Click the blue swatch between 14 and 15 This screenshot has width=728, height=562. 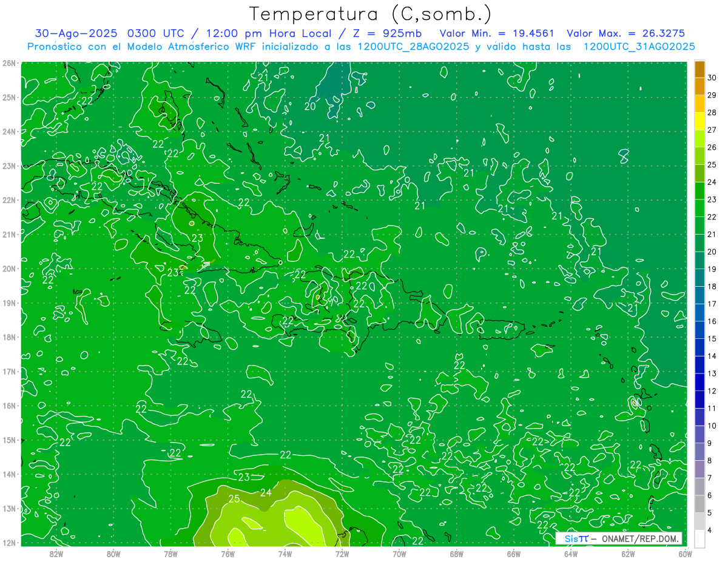[x=699, y=347]
